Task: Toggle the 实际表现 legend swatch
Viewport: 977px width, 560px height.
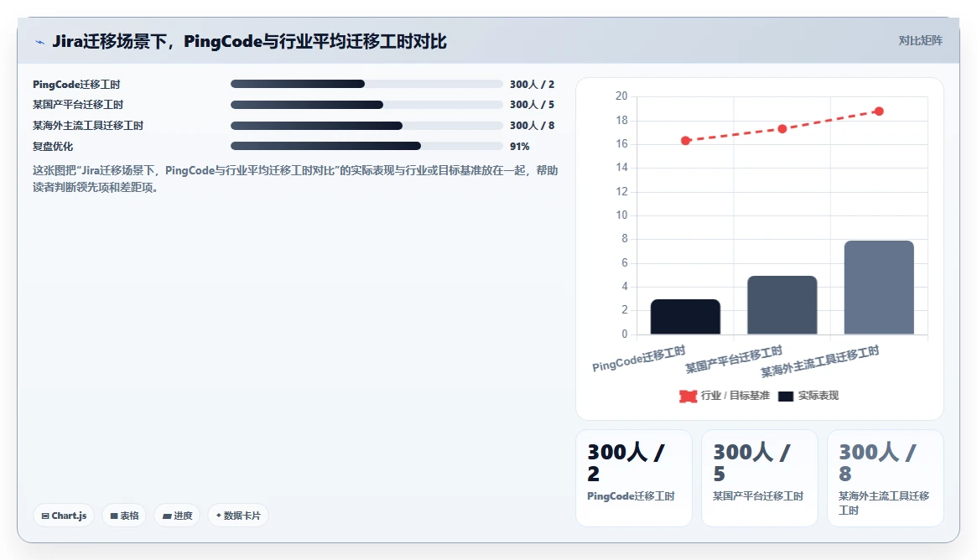Action: tap(786, 397)
